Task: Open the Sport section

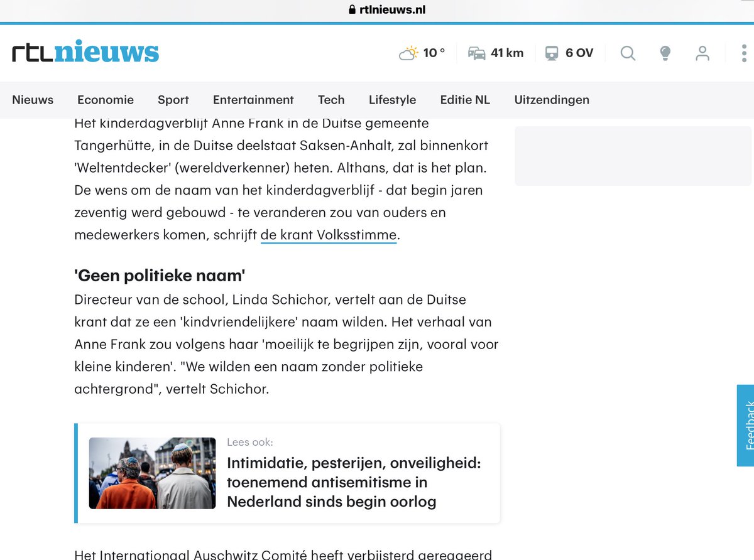Action: click(173, 100)
